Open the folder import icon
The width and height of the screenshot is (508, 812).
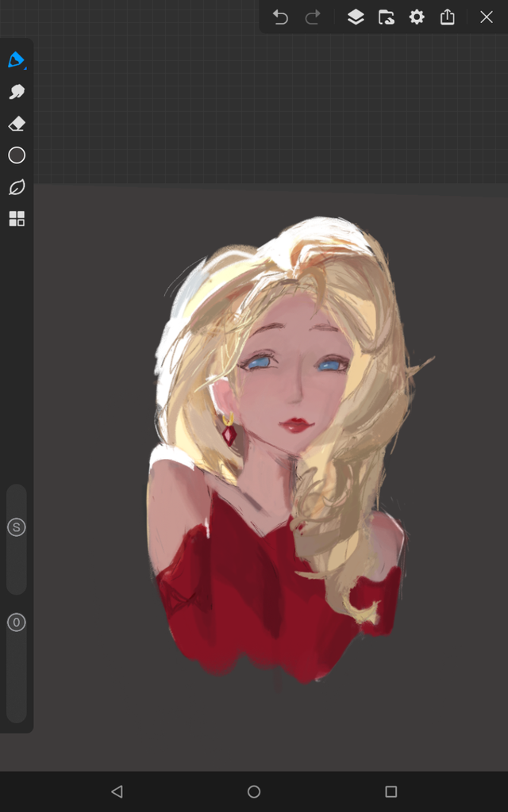click(x=387, y=17)
